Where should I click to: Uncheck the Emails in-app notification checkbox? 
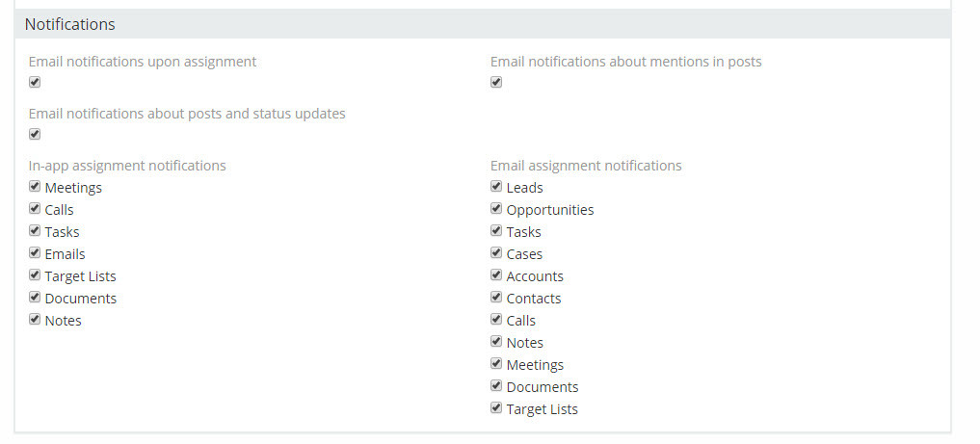tap(35, 253)
